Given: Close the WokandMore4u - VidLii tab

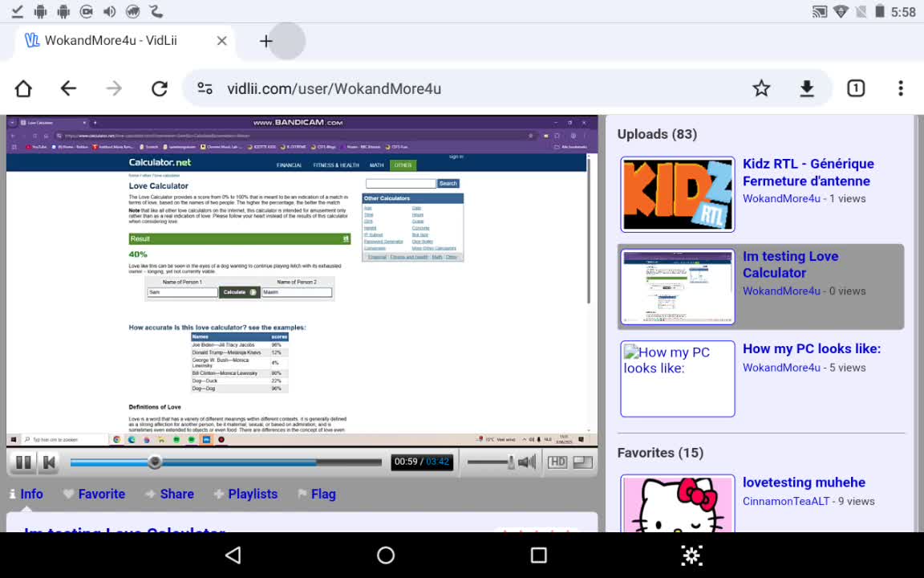Looking at the screenshot, I should pos(221,41).
